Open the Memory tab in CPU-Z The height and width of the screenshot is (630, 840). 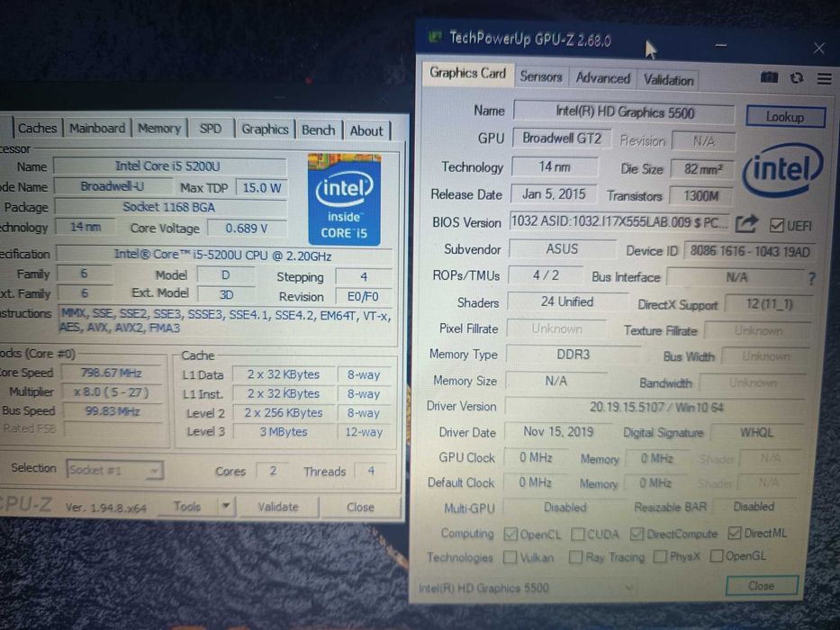[159, 129]
